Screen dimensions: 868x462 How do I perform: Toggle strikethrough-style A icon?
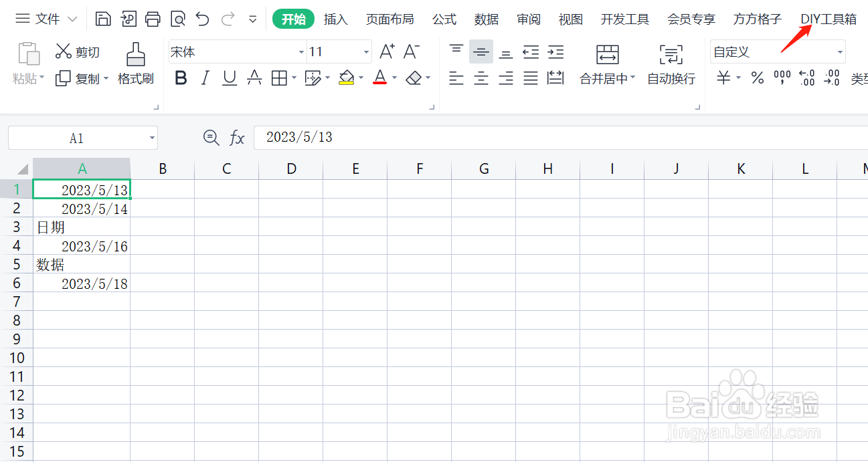(x=254, y=78)
